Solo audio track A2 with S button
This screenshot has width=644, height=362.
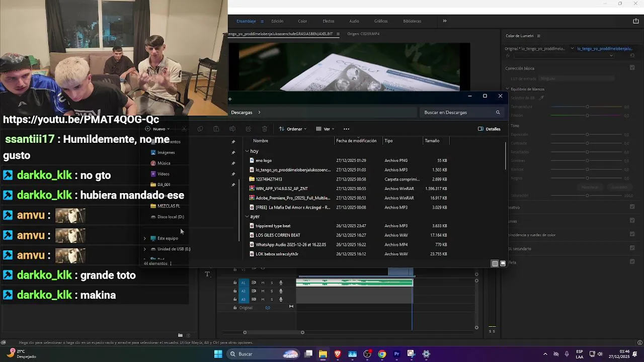click(272, 291)
